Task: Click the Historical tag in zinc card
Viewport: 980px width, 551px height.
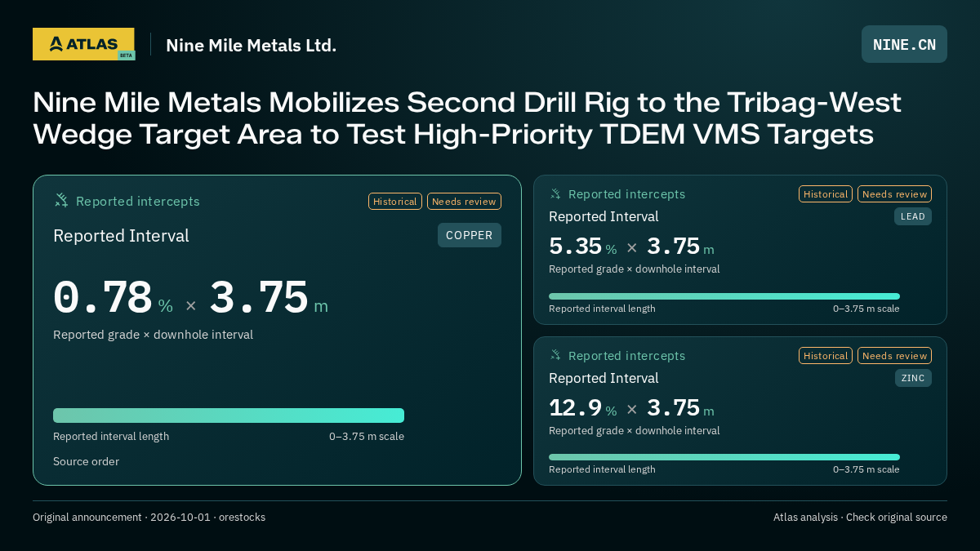Action: point(826,356)
